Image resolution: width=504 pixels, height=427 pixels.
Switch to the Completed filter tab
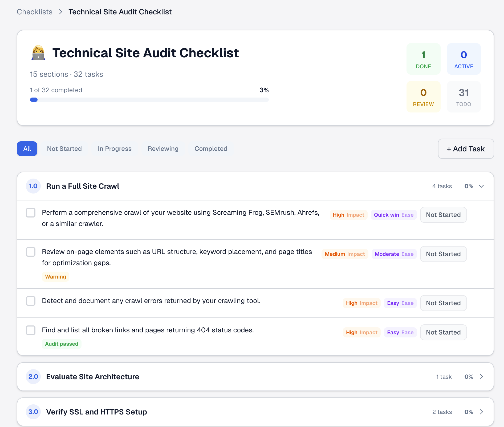coord(211,148)
